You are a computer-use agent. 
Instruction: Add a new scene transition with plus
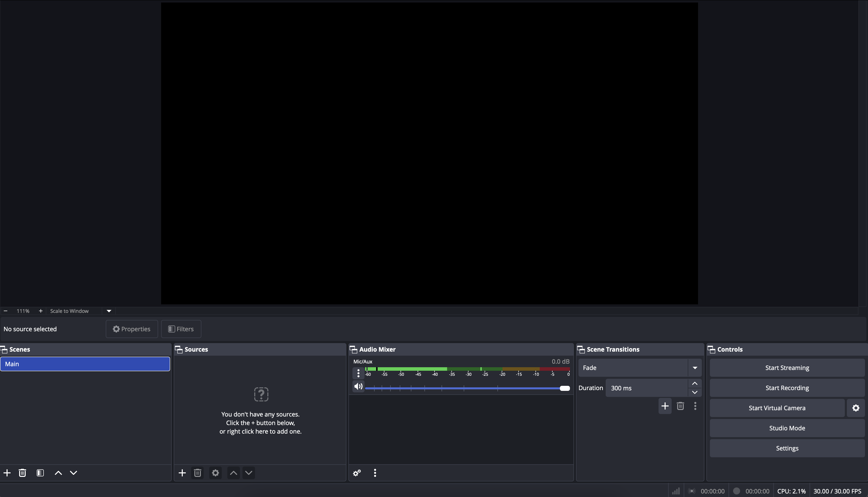(665, 406)
